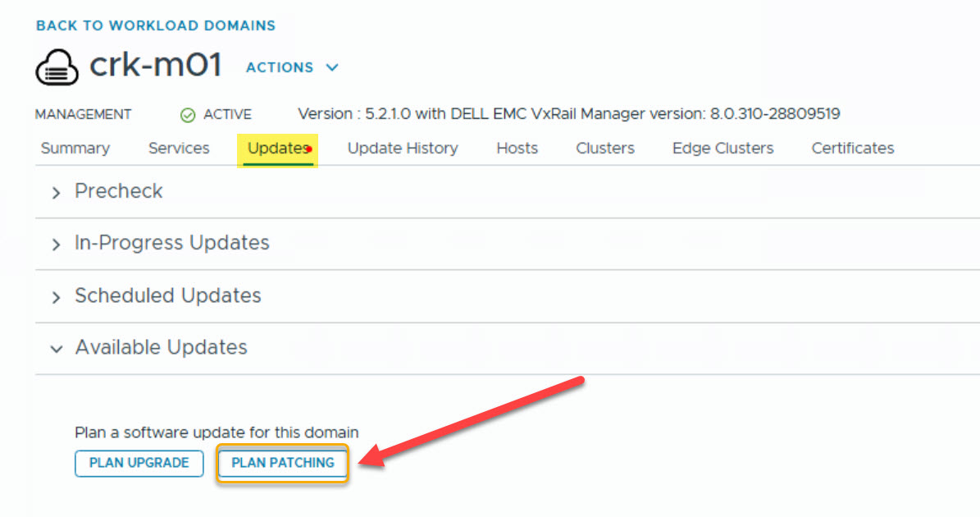The image size is (980, 517).
Task: Open the Edge Clusters tab
Action: (x=722, y=149)
